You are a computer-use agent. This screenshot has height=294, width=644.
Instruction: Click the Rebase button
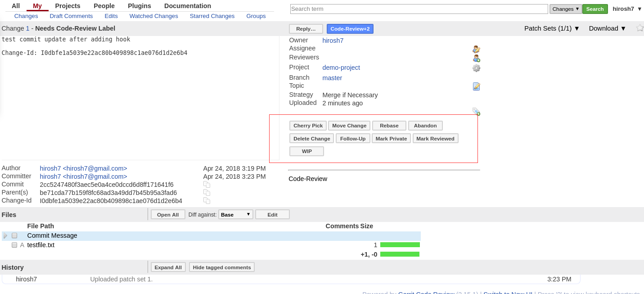pyautogui.click(x=389, y=126)
